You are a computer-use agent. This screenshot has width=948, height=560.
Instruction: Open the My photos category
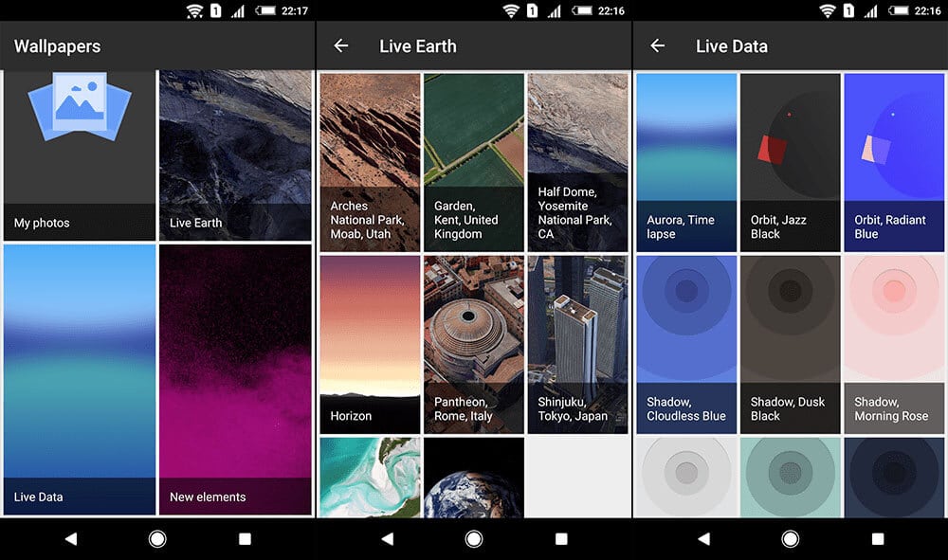click(80, 155)
